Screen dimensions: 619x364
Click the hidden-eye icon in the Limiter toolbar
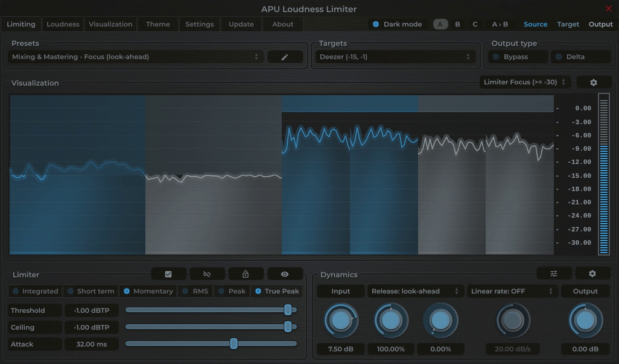pyautogui.click(x=207, y=273)
